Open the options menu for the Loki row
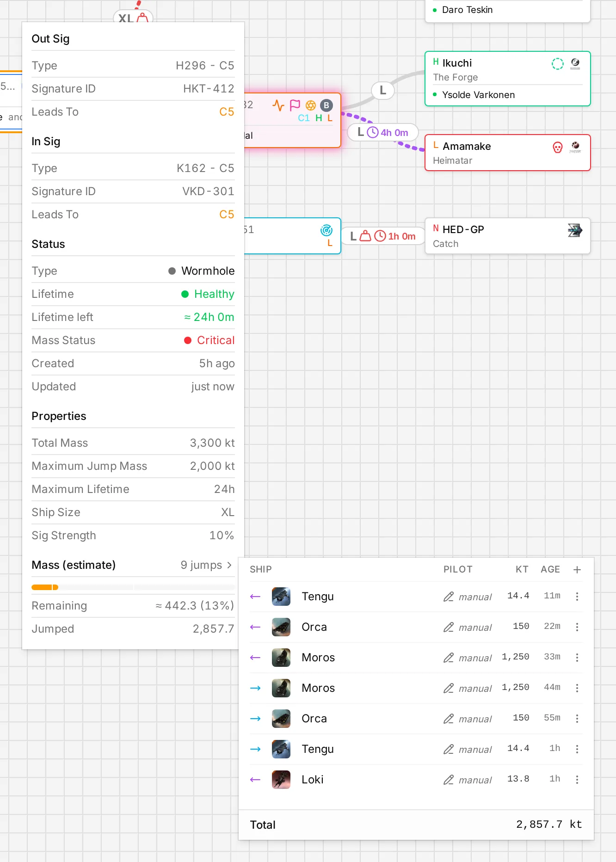616x862 pixels. point(577,780)
